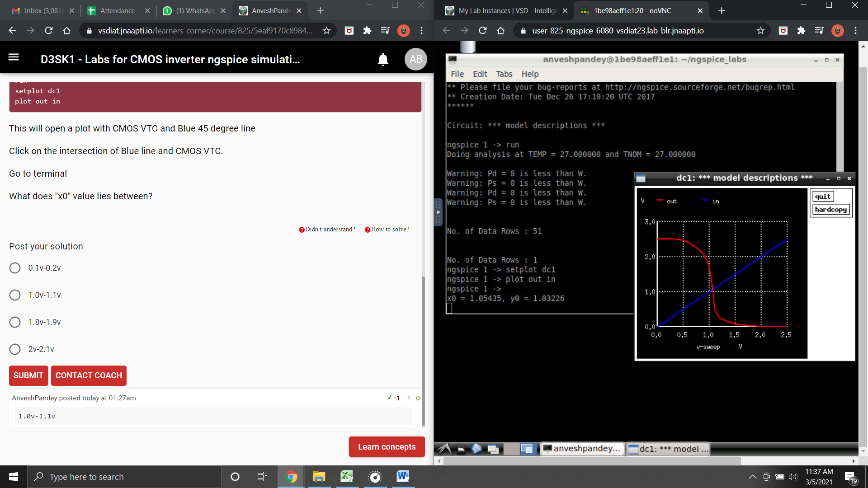Open the web browser icon on noVNC taskbar
868x488 pixels.
(x=477, y=449)
